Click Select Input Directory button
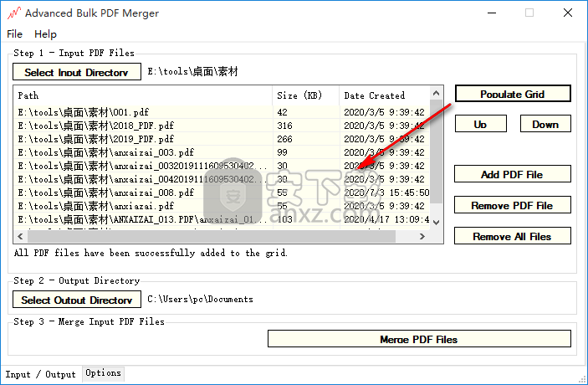Screen dimensions: 588x385 [77, 72]
